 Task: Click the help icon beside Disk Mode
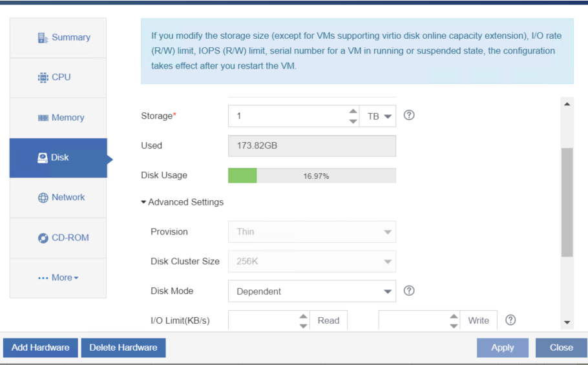pyautogui.click(x=409, y=291)
